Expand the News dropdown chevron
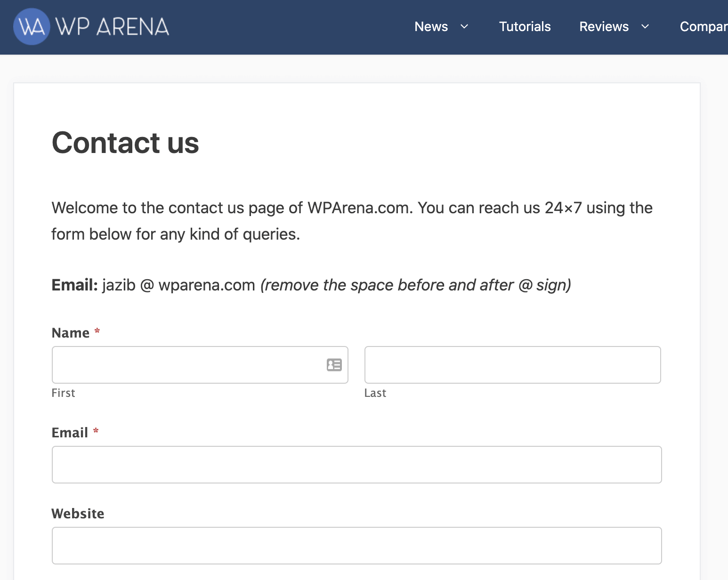728x580 pixels. coord(464,27)
